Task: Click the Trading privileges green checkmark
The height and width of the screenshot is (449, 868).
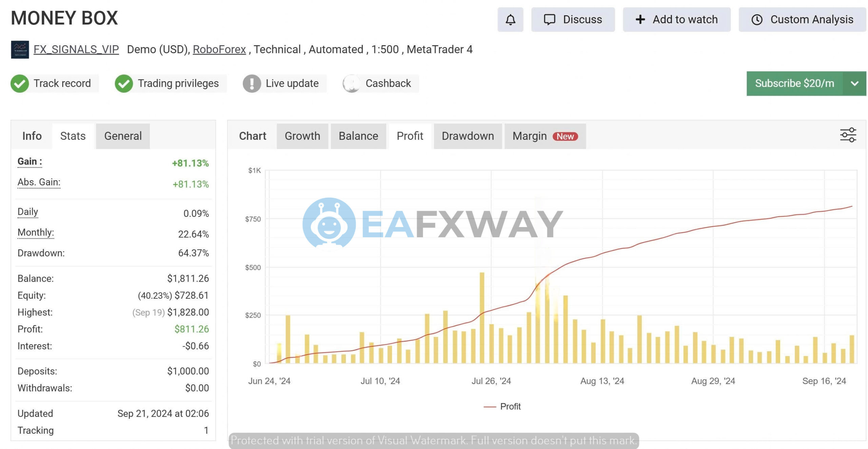Action: 124,83
